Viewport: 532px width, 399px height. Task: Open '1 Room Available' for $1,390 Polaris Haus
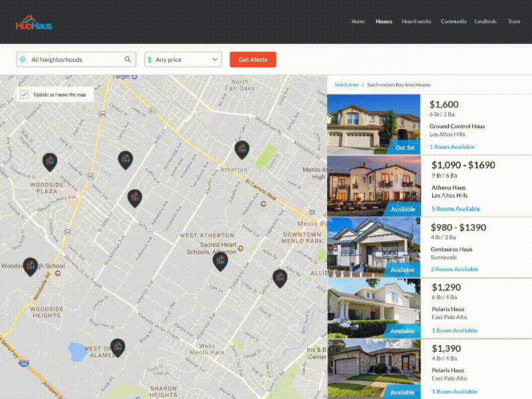click(x=454, y=392)
